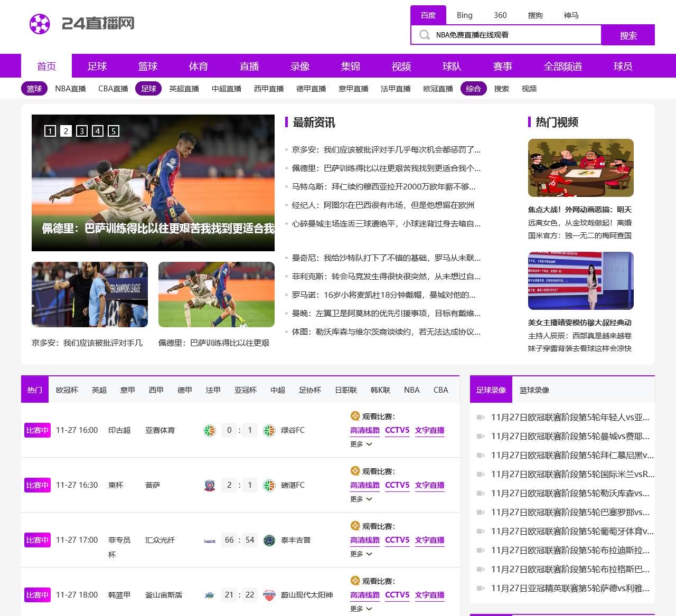Image resolution: width=676 pixels, height=616 pixels.
Task: Switch to the 欧冠杯 matches tab
Action: point(67,390)
